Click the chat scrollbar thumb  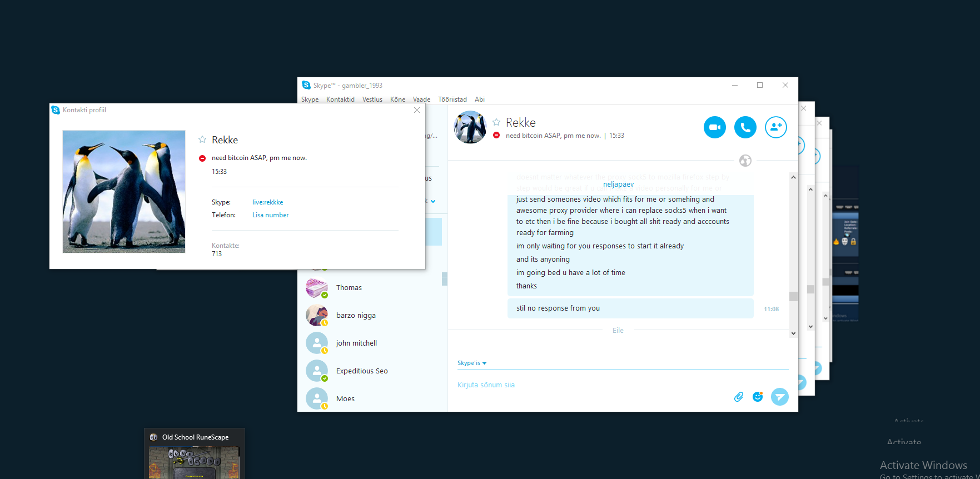[793, 297]
